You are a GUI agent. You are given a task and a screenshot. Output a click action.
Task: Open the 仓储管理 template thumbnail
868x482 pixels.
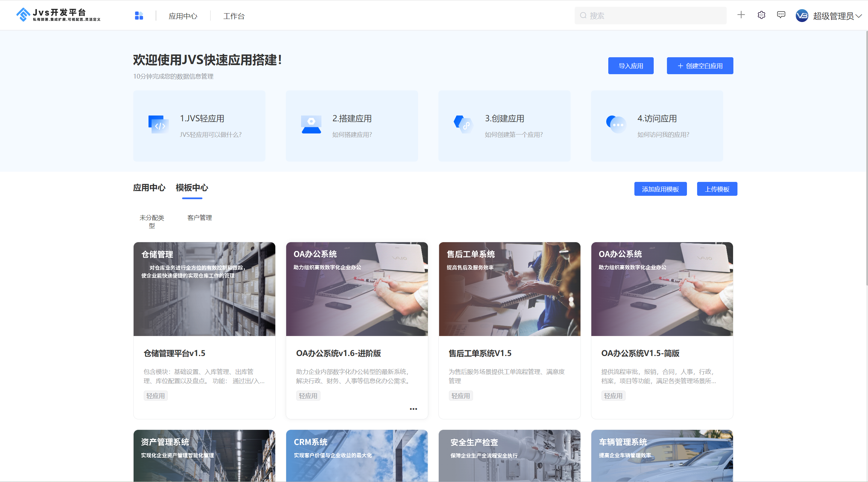204,289
